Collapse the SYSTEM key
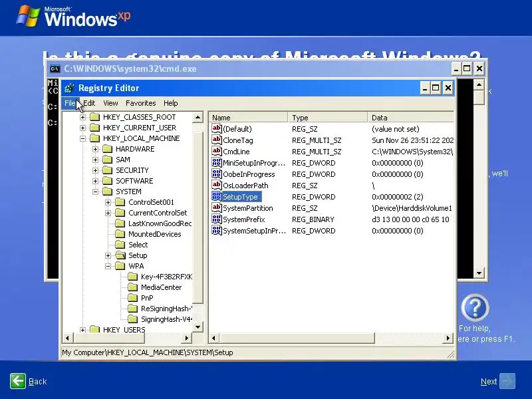Screen dimensions: 532x399 click(x=95, y=192)
